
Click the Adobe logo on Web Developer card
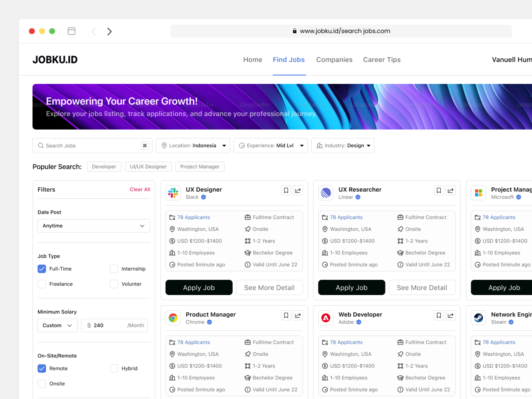pyautogui.click(x=326, y=318)
